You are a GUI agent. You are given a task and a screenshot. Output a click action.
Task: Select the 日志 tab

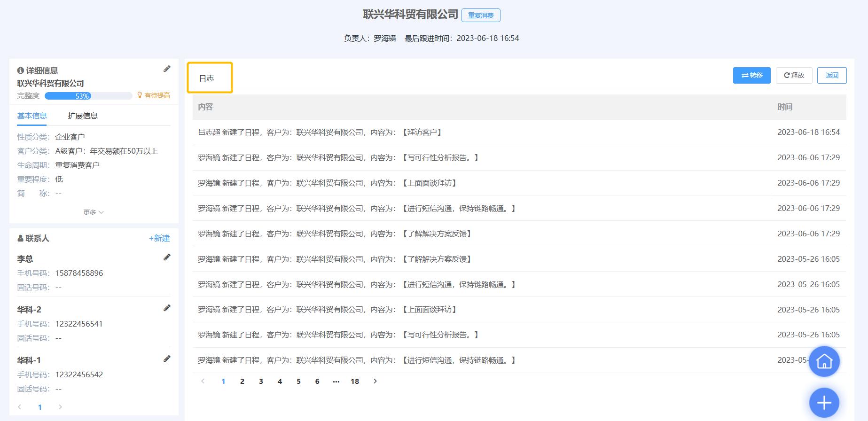pos(207,78)
